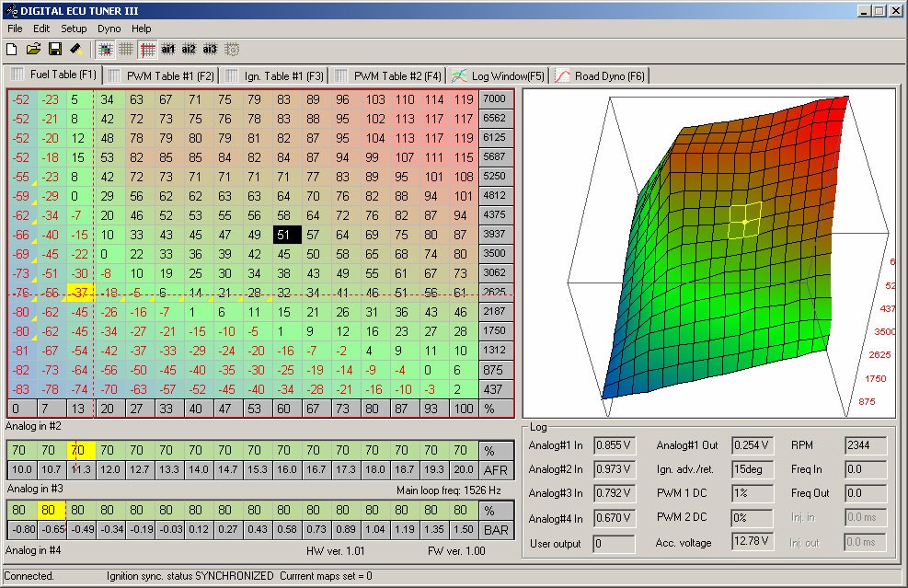Click the black chip/flash tool icon
Image resolution: width=908 pixels, height=588 pixels.
[x=76, y=49]
